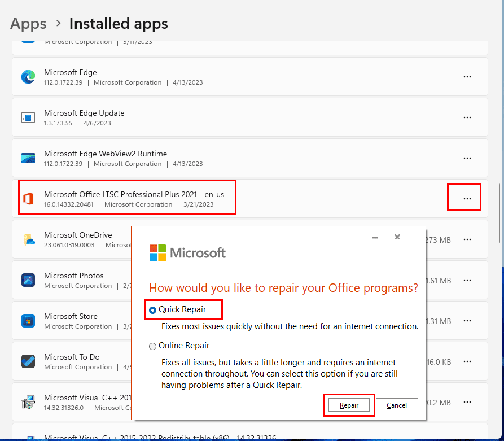Image resolution: width=504 pixels, height=441 pixels.
Task: Open more options for Edge WebView2 Runtime
Action: click(467, 158)
